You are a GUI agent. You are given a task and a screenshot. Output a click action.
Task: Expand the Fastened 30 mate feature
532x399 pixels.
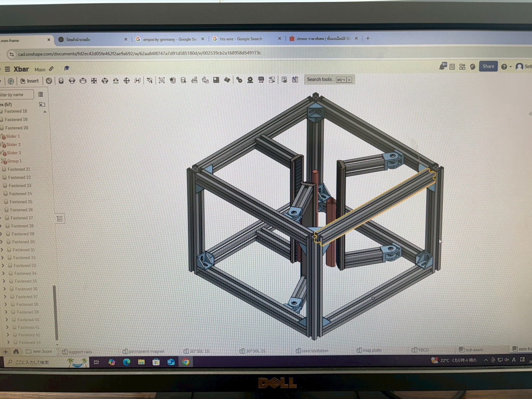2,242
